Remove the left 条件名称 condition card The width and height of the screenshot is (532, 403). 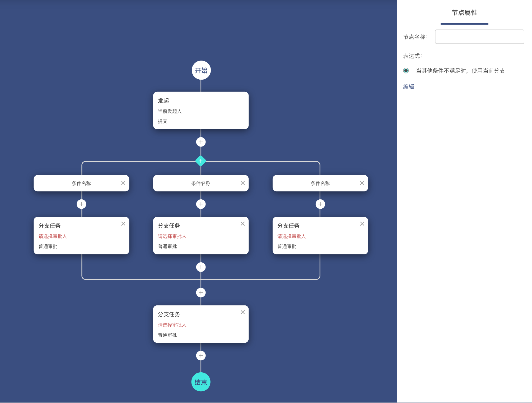coord(123,183)
